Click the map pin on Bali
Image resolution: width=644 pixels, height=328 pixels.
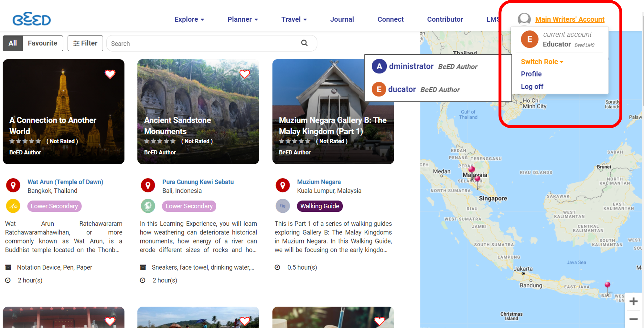607,288
